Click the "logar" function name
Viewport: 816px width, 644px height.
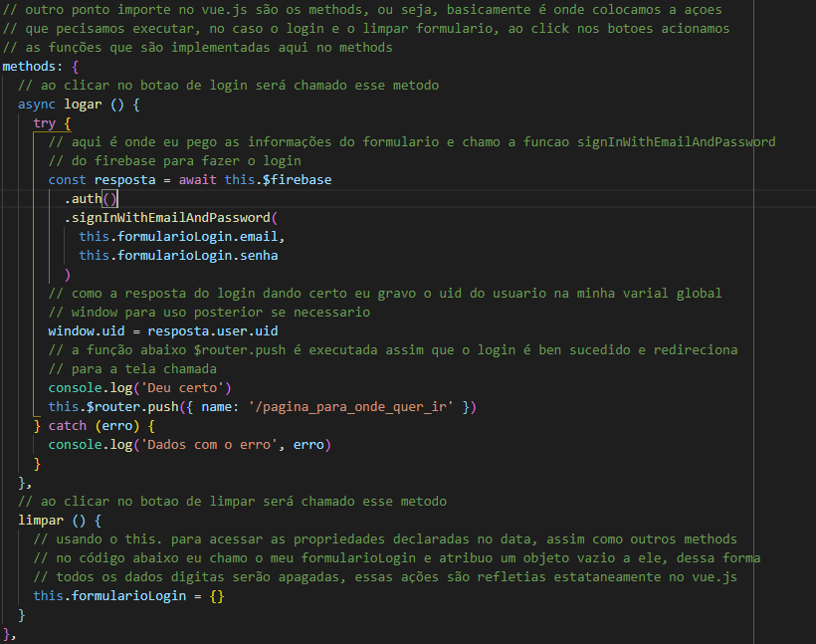(x=84, y=105)
